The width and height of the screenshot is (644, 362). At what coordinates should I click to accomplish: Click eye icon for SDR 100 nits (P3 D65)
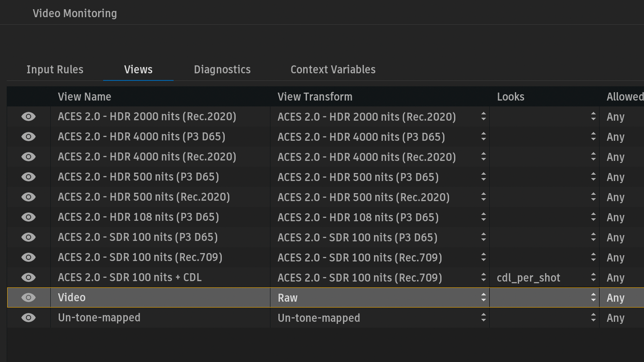pos(29,237)
